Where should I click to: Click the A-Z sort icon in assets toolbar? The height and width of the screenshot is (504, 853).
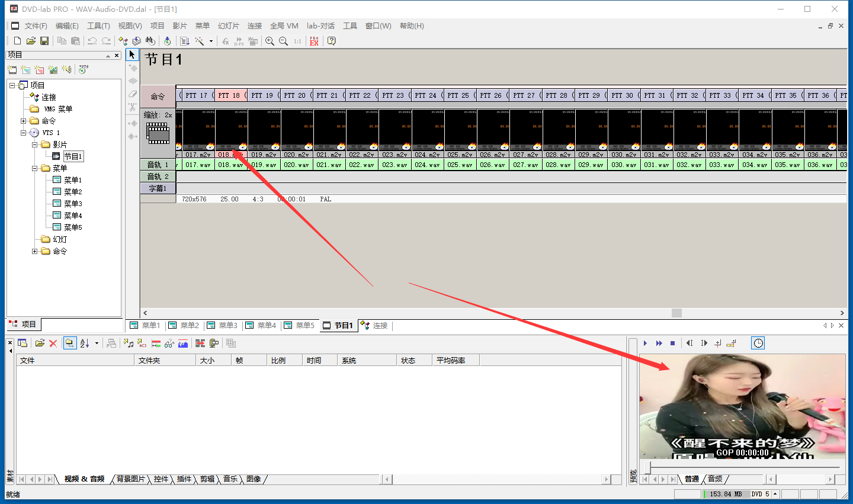coord(85,343)
